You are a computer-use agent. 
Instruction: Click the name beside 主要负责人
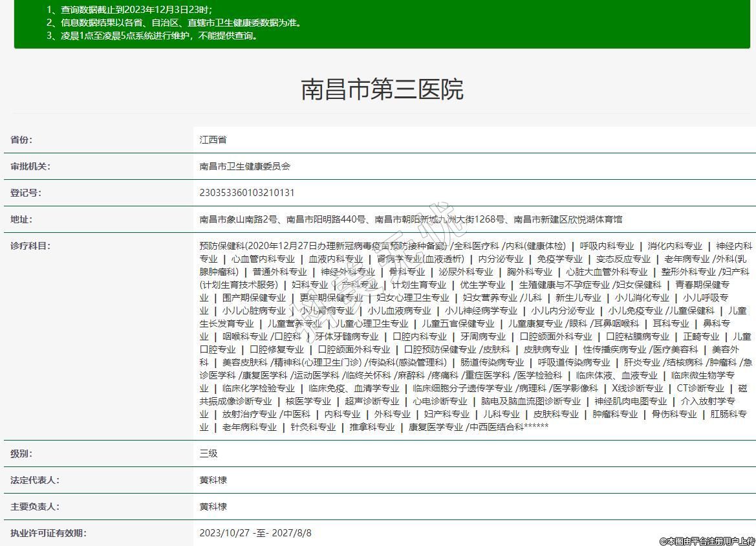(x=213, y=507)
